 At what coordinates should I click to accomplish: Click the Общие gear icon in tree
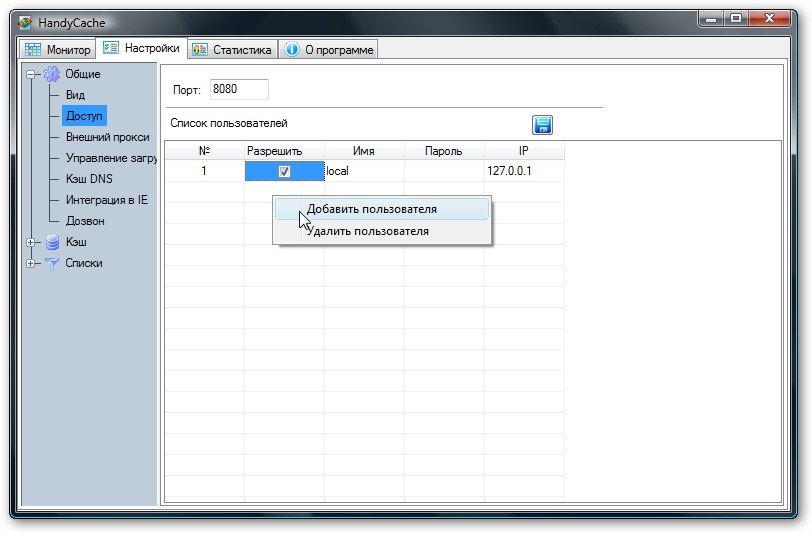click(52, 74)
